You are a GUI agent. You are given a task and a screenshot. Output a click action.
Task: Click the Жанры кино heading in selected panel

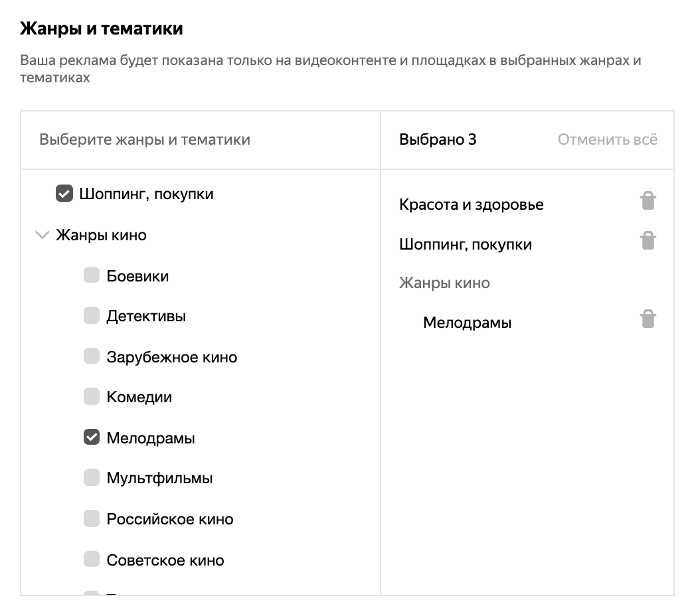point(444,283)
